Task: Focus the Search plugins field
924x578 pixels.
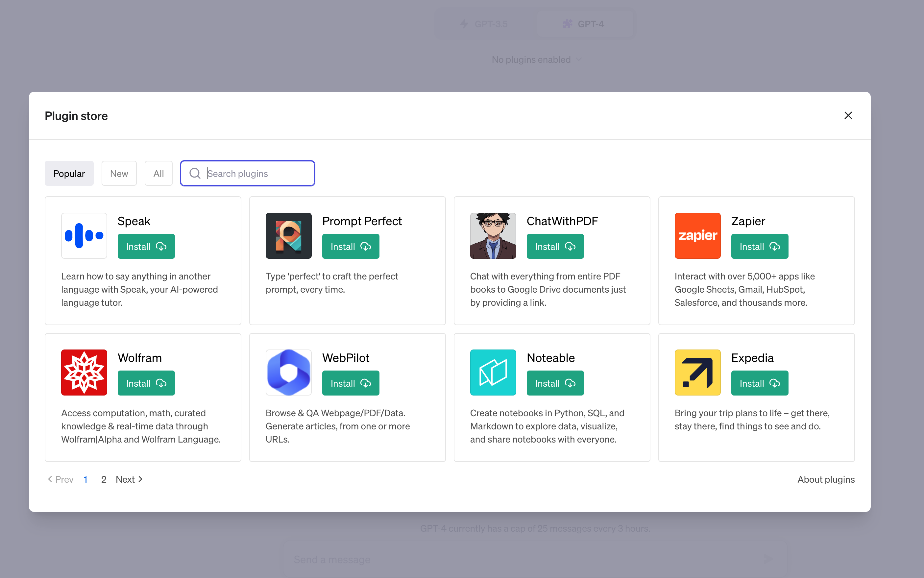Action: [x=248, y=174]
